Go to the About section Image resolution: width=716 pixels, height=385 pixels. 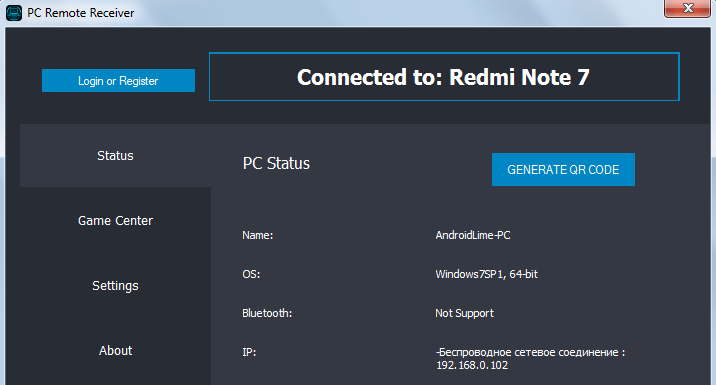pyautogui.click(x=115, y=351)
